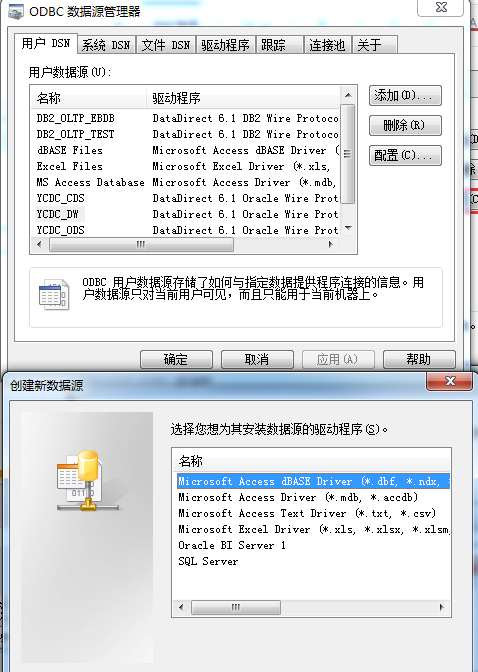Click horizontal scrollbar thumb under data sources
The image size is (478, 672).
pyautogui.click(x=141, y=245)
